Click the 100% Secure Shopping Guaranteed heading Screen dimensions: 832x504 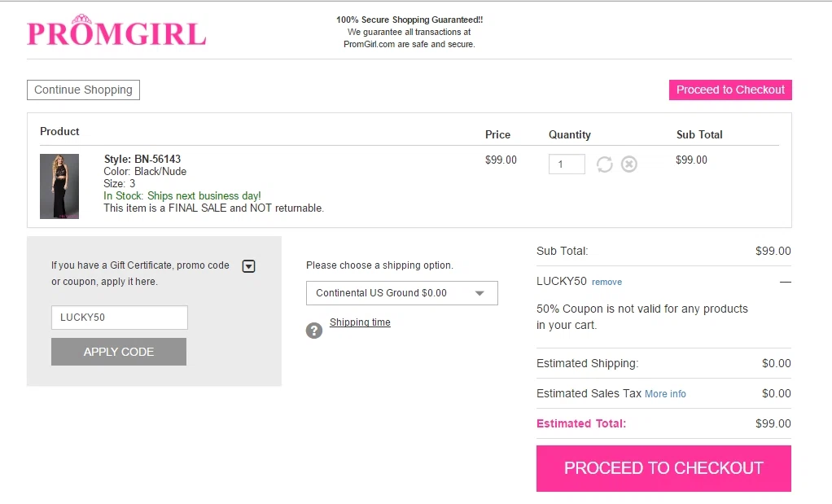pos(409,20)
